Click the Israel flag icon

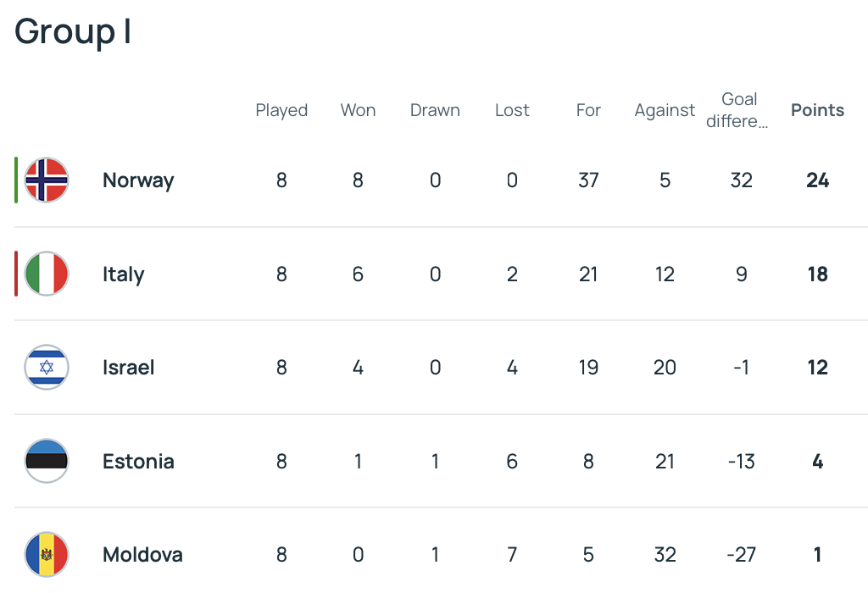pos(47,368)
